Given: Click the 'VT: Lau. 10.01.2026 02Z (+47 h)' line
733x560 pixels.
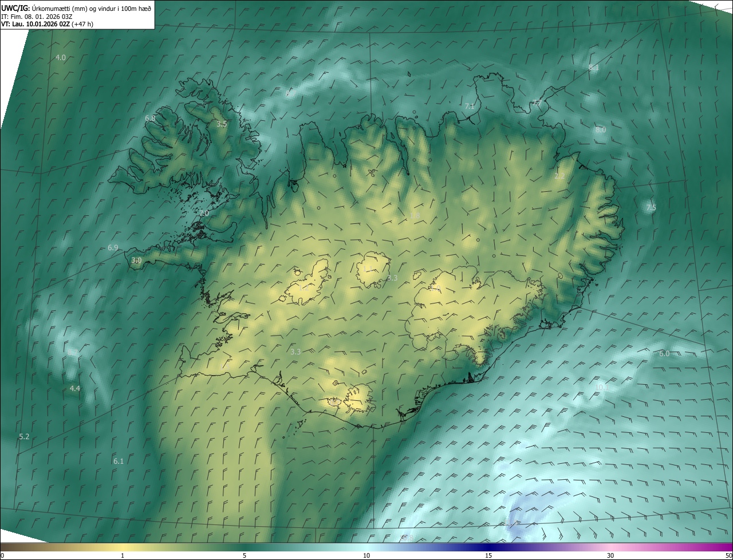Looking at the screenshot, I should pos(47,24).
